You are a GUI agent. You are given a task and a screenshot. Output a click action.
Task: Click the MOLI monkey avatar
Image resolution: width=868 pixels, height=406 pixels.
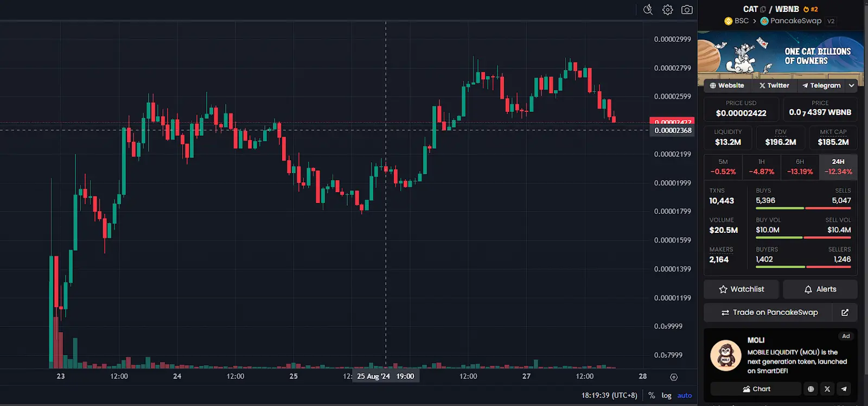pyautogui.click(x=726, y=356)
